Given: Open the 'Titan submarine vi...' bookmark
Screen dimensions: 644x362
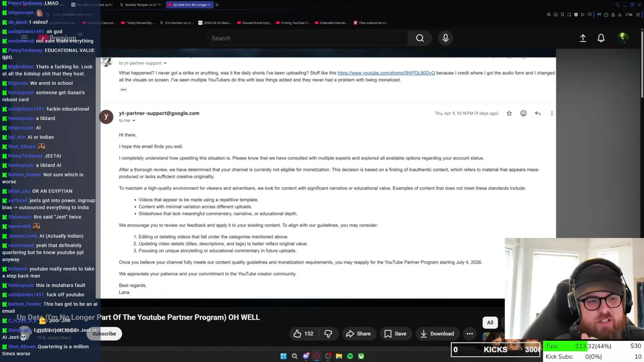Looking at the screenshot, I should point(371,23).
